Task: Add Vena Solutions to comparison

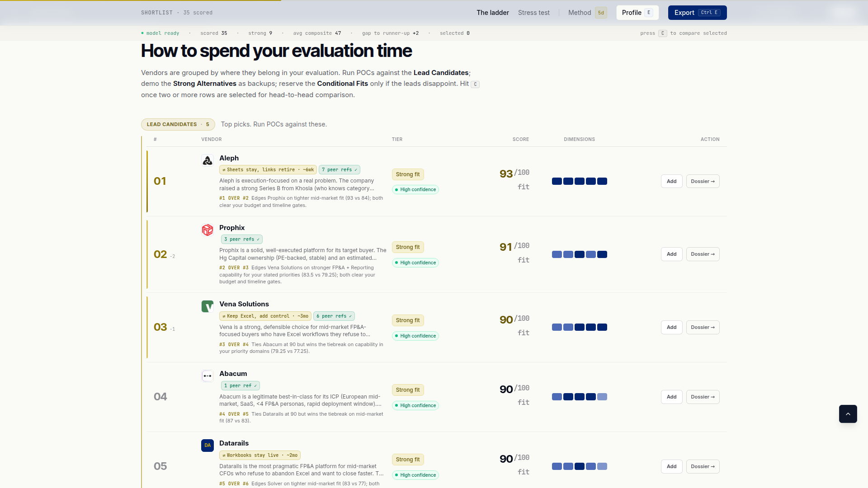Action: click(x=672, y=327)
